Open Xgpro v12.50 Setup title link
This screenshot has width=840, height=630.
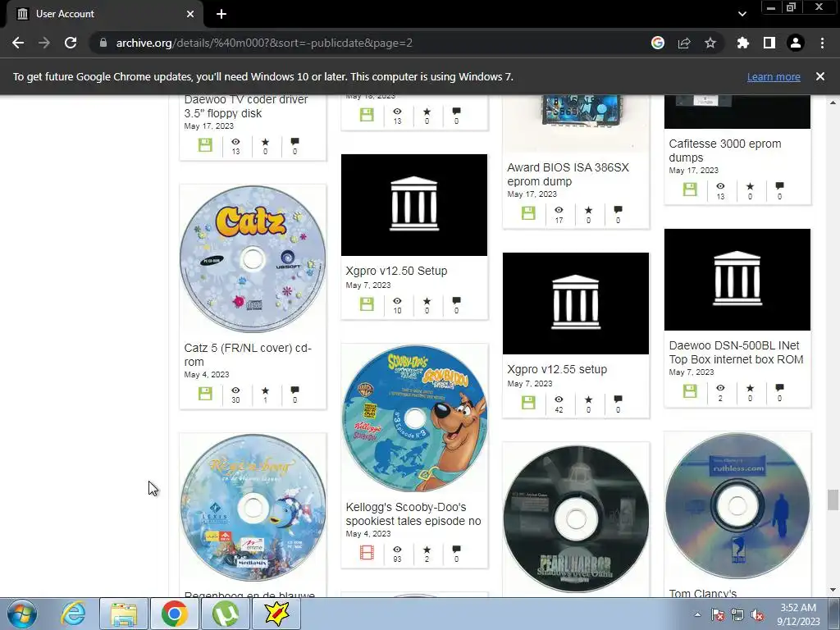pos(396,271)
